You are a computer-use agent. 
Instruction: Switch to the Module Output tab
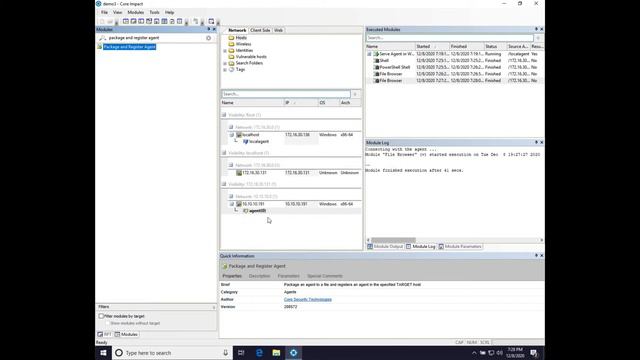coord(385,247)
